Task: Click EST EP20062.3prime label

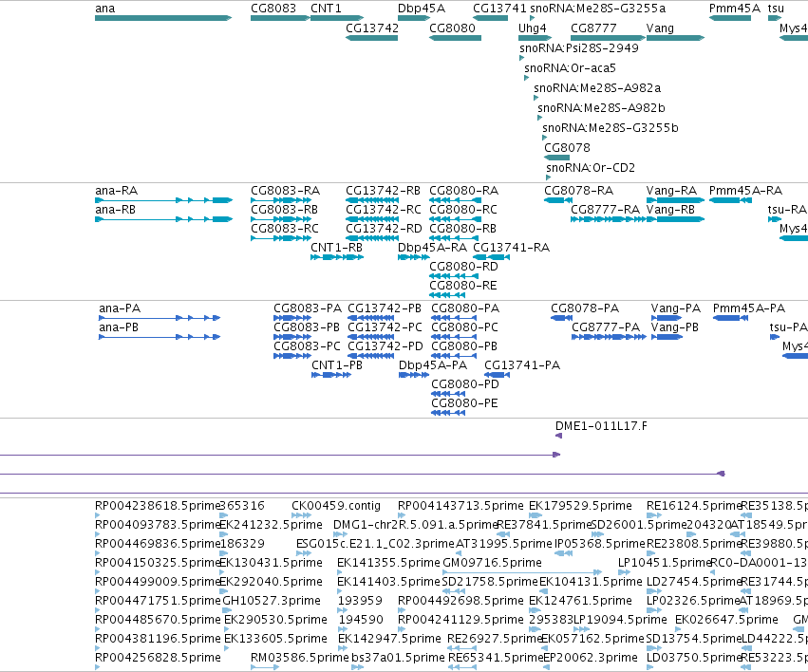Action: pos(591,658)
